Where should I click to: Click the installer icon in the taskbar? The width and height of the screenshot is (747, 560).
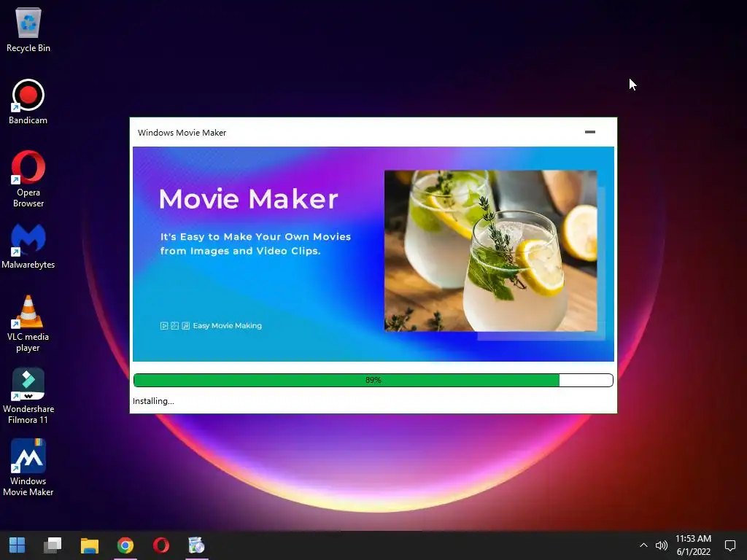(197, 545)
